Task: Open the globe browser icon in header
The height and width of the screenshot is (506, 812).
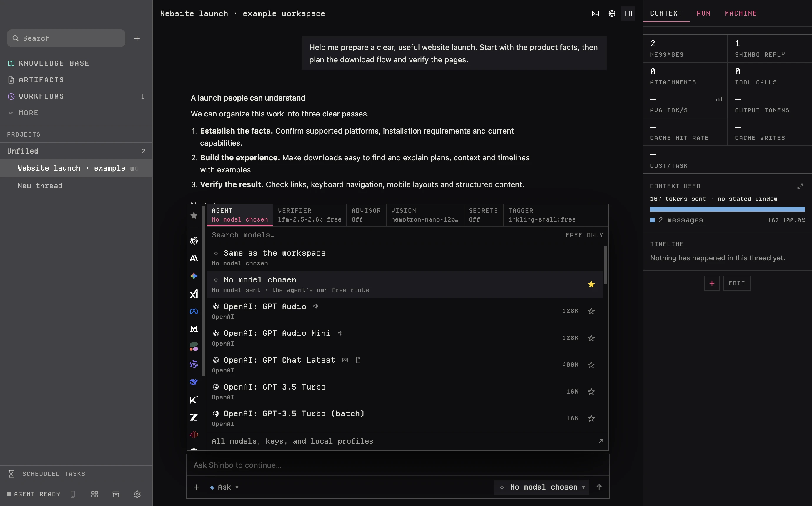Action: click(x=612, y=14)
